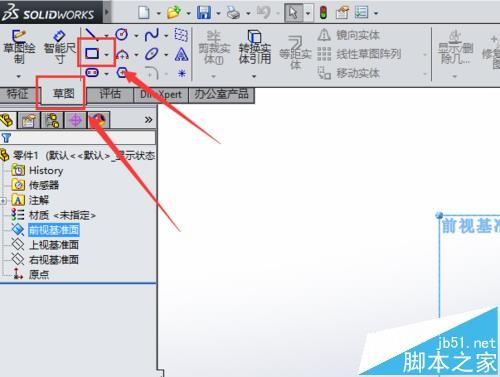This screenshot has height=377, width=500.
Task: Open the Options checklist icon
Action: [362, 13]
